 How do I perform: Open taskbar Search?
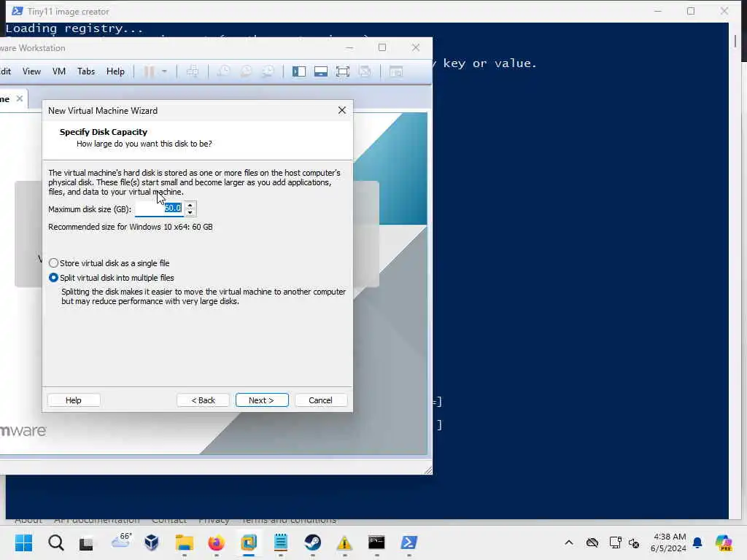55,542
